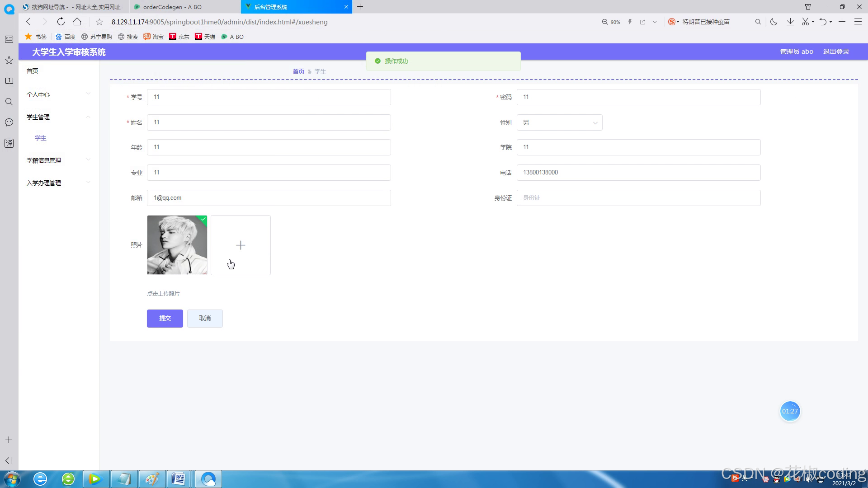Image resolution: width=868 pixels, height=488 pixels.
Task: Switch to the orderCodegen - A BO tab
Action: (x=172, y=7)
